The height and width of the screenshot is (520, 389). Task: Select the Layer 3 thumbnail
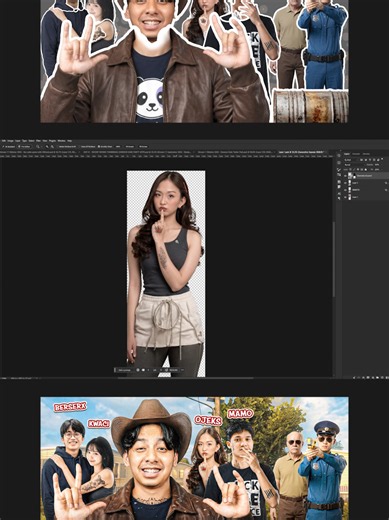[350, 183]
